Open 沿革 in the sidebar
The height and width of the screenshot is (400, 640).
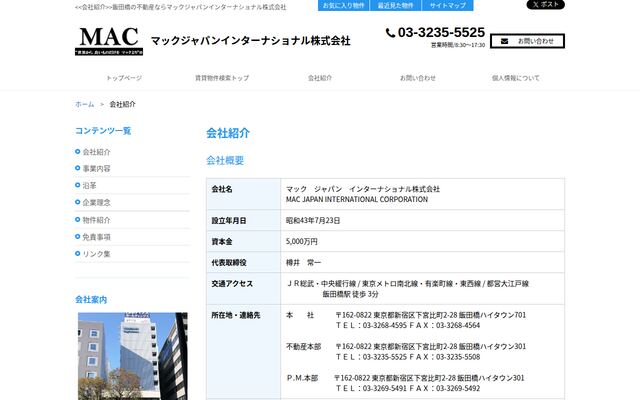tap(89, 186)
